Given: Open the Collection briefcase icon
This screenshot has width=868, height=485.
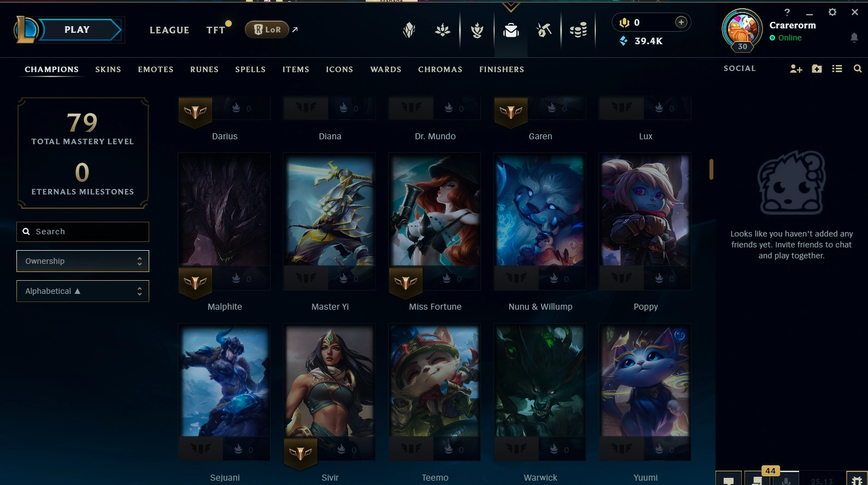Looking at the screenshot, I should (x=511, y=31).
